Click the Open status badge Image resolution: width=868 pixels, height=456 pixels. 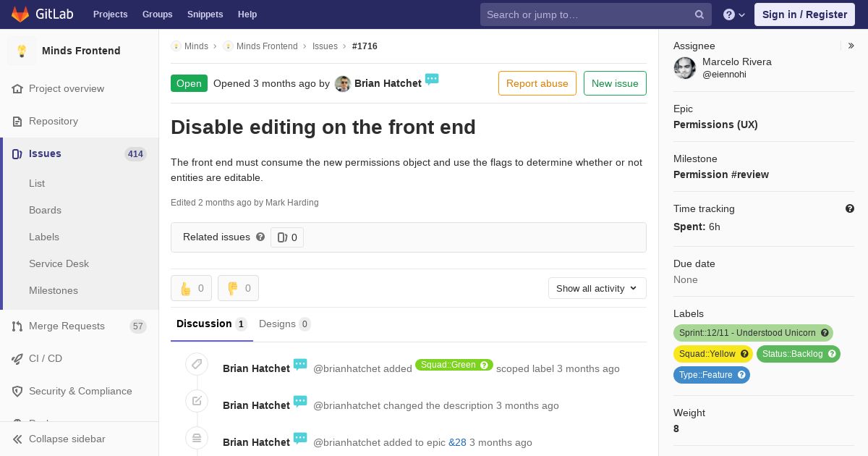(189, 83)
